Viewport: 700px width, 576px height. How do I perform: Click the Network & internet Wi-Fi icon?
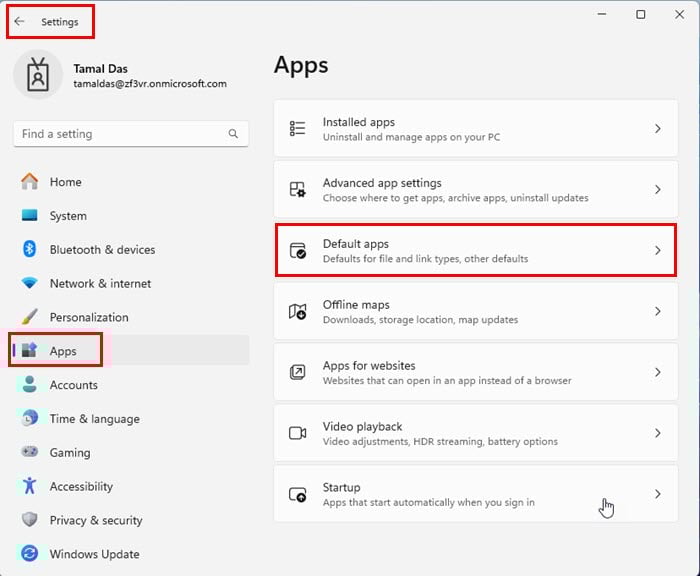pyautogui.click(x=30, y=283)
